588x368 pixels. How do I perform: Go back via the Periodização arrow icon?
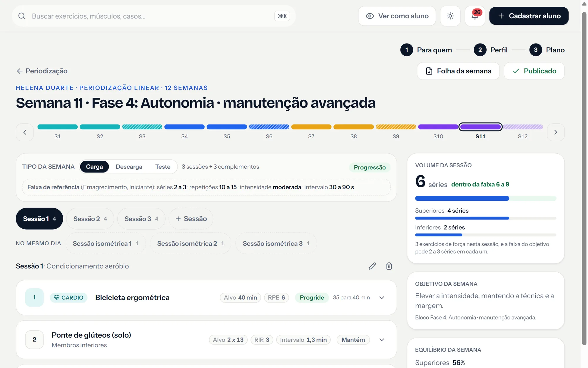click(19, 71)
